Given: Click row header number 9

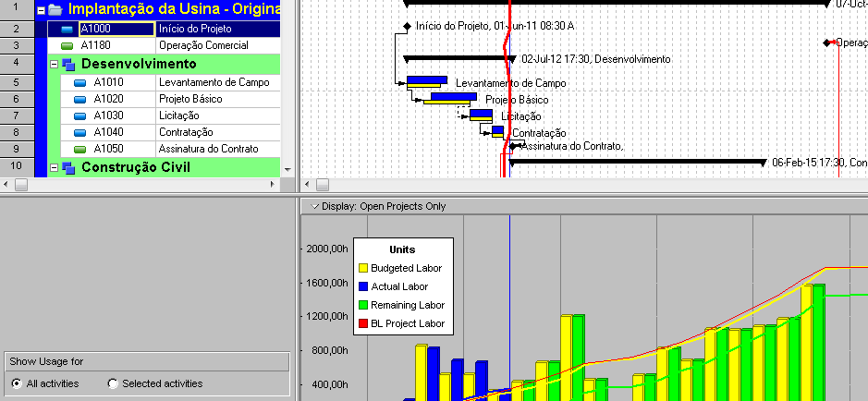Looking at the screenshot, I should point(17,149).
